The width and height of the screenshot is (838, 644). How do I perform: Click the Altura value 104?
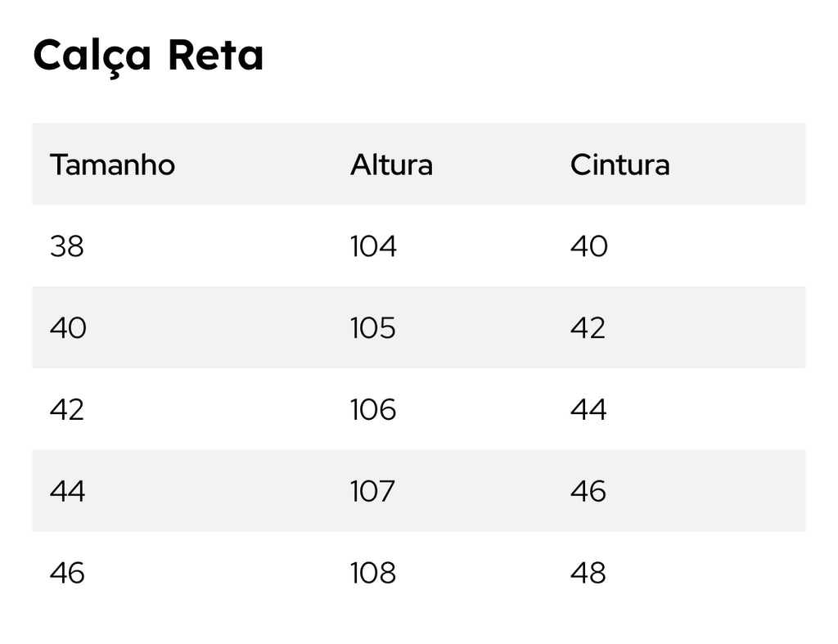pos(373,246)
